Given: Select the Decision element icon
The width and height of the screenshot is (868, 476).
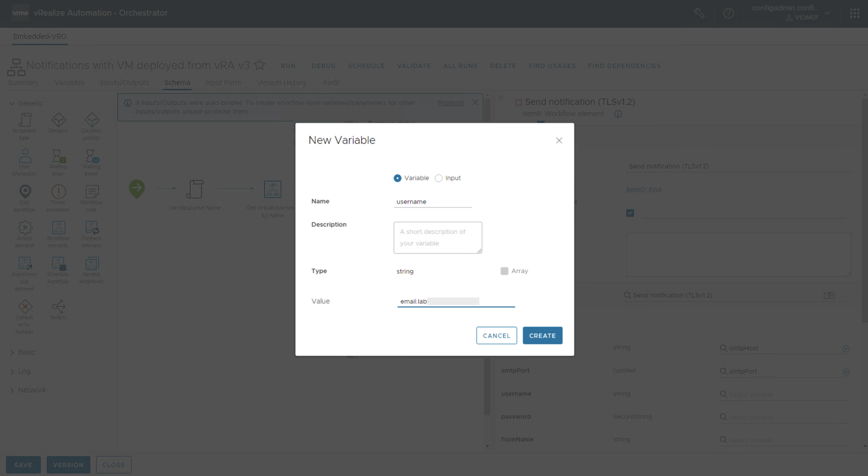Looking at the screenshot, I should coord(58,120).
